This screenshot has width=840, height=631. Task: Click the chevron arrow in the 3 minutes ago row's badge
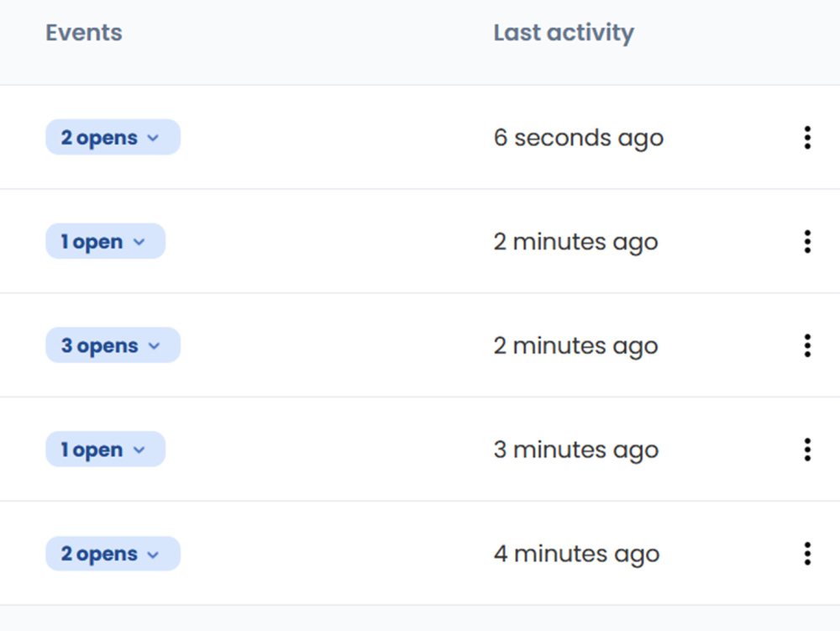[x=139, y=450]
